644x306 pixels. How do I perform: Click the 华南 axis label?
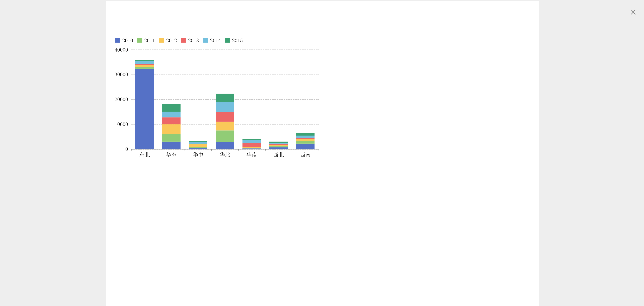[x=252, y=155]
